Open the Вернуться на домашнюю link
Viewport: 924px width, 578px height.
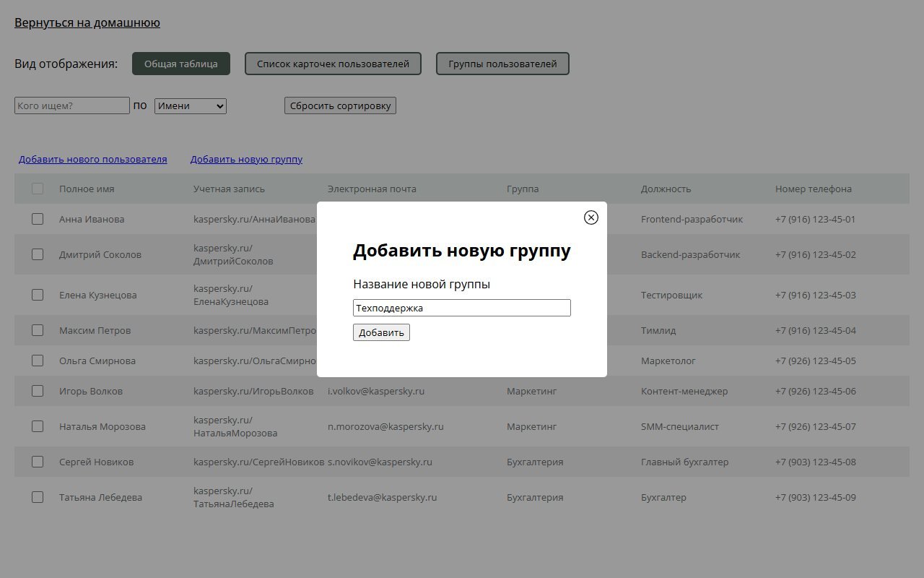[87, 22]
